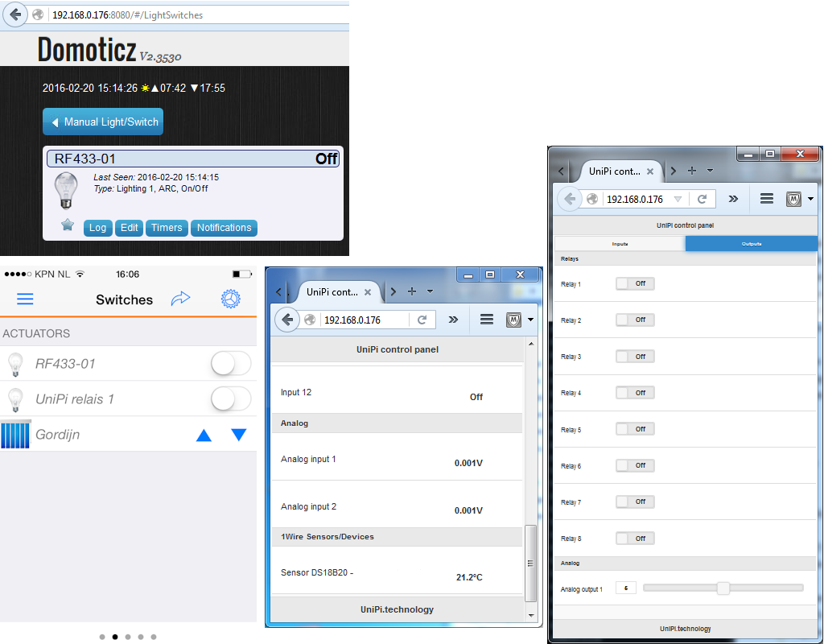Viewport: 824px width, 644px height.
Task: Click the globe icon beside the Domoticz URL
Action: click(x=38, y=14)
